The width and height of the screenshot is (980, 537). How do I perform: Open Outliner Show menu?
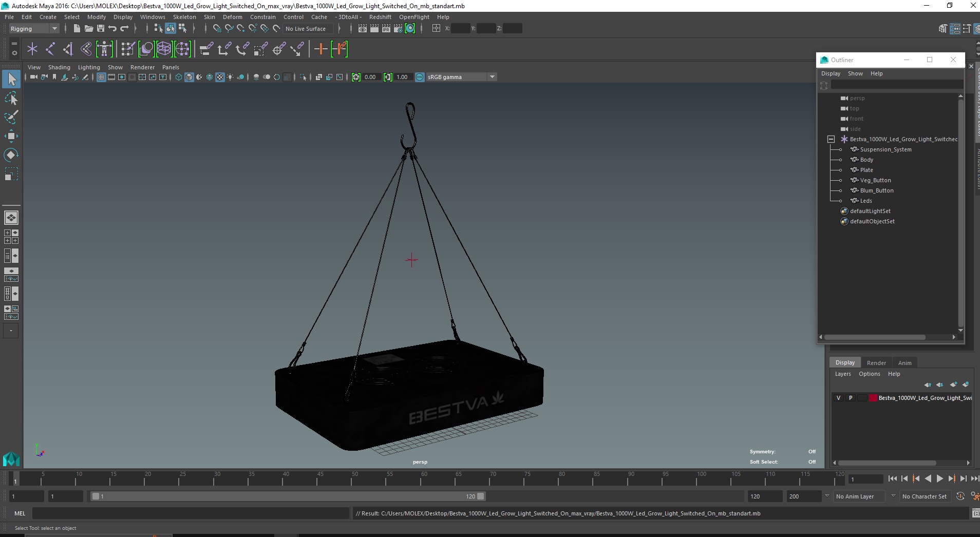855,73
